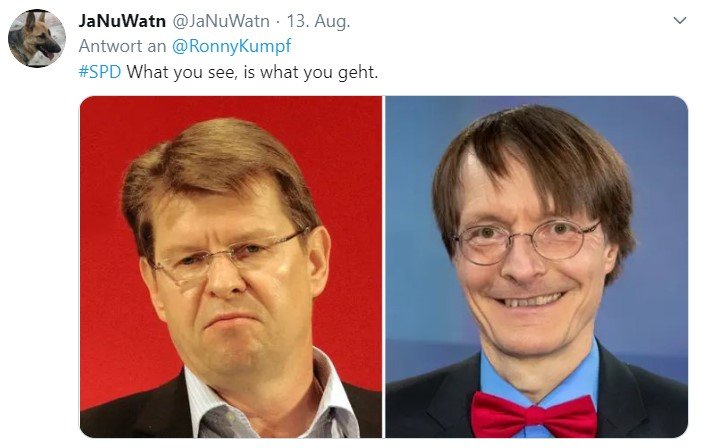Visit the @RonnyKumpf mention link
The width and height of the screenshot is (708, 448).
(x=231, y=46)
